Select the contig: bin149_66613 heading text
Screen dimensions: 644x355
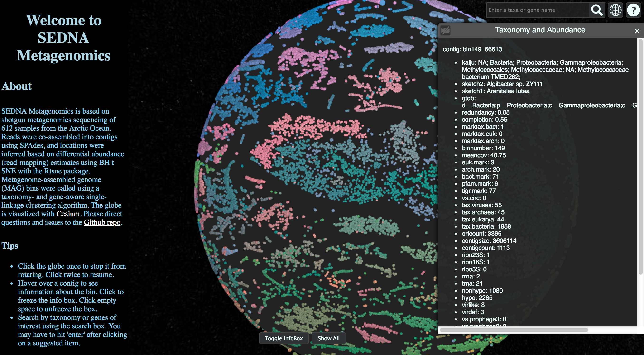coord(472,49)
